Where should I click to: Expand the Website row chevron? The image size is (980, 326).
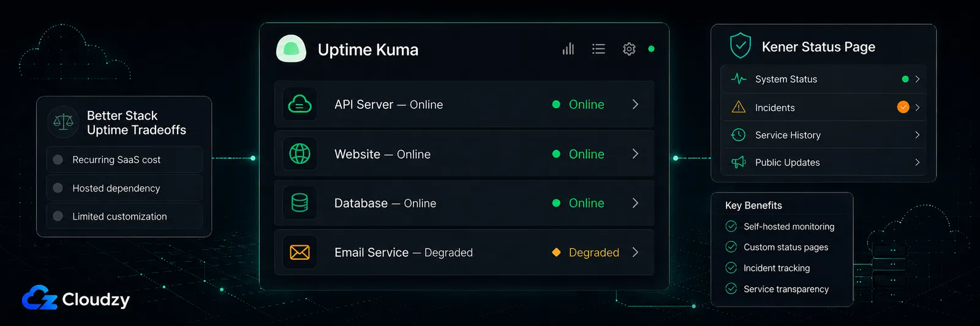point(635,154)
